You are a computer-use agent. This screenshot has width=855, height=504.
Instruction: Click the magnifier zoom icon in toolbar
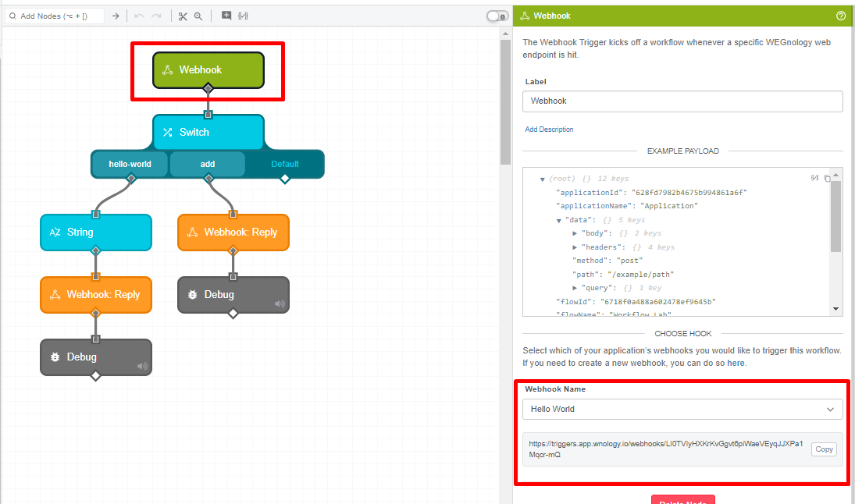198,16
